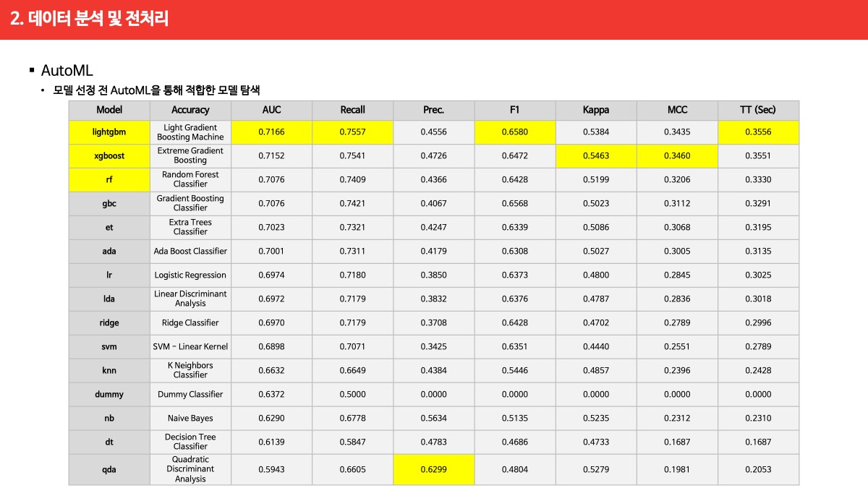Select gbc F1 value 0.6568

click(514, 203)
